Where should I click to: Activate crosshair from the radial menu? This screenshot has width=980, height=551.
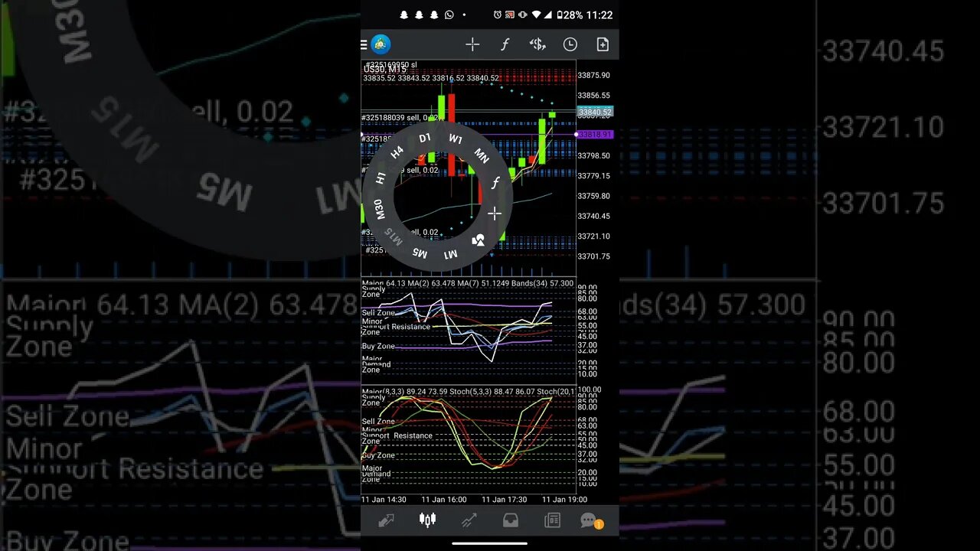[494, 214]
